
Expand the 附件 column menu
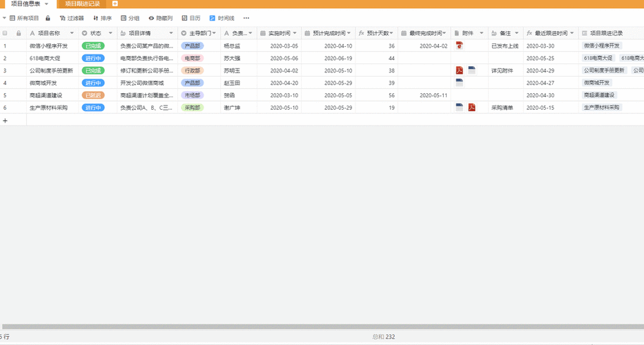tap(482, 33)
